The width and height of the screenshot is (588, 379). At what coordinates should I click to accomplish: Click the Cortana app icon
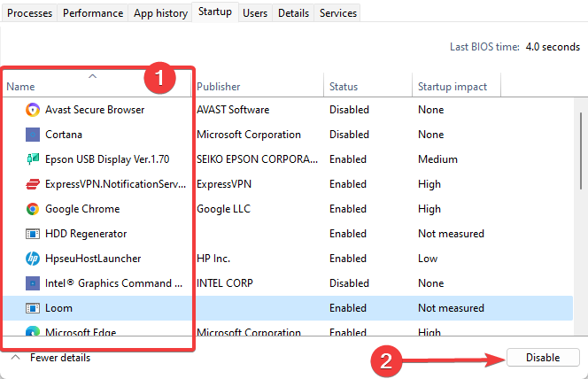33,135
